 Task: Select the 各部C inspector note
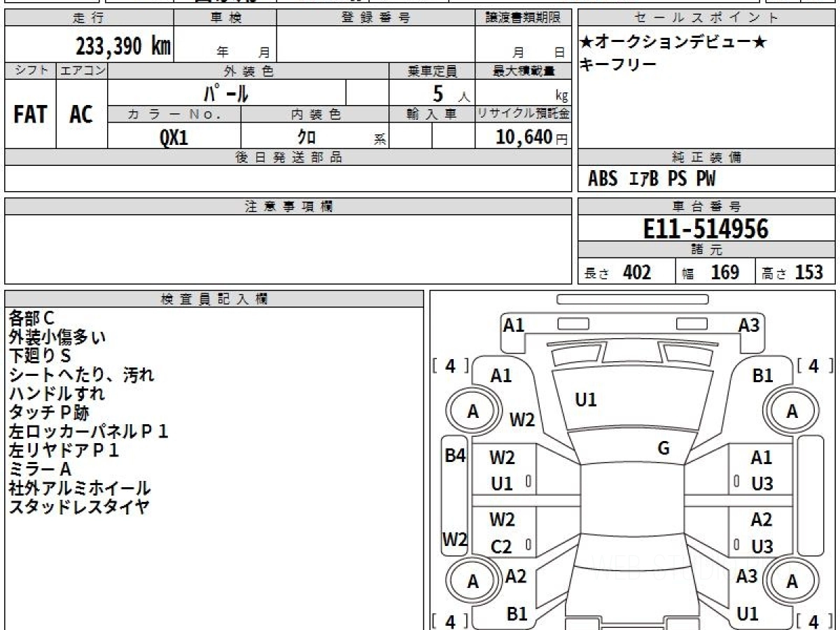(x=31, y=318)
